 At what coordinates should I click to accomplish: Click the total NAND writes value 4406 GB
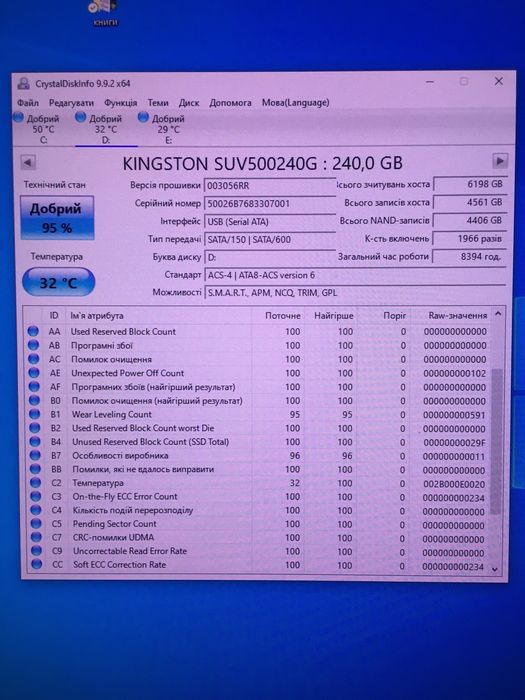pos(470,220)
